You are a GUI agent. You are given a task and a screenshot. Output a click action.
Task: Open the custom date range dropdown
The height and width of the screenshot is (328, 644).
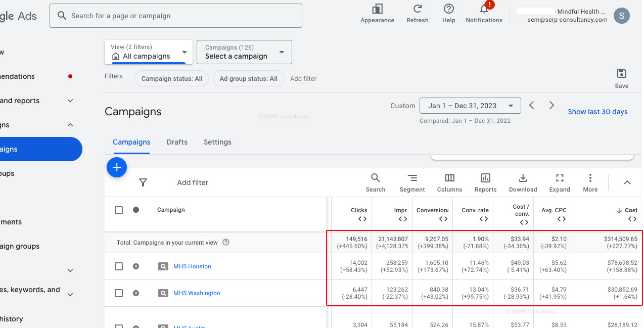pos(470,106)
